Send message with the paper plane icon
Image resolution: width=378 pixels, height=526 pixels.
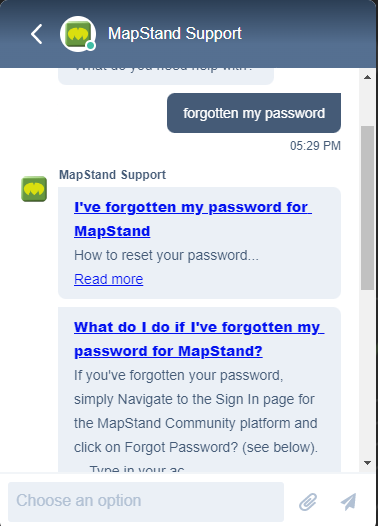[x=348, y=502]
